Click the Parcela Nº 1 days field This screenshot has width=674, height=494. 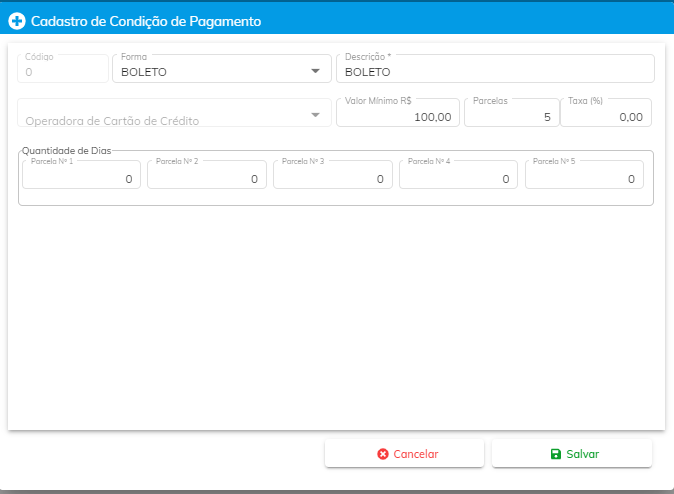[x=81, y=175]
